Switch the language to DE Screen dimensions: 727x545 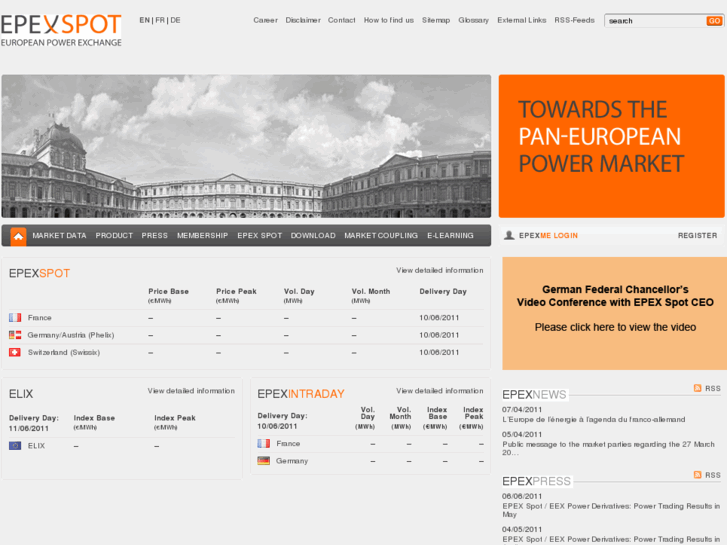coord(175,20)
